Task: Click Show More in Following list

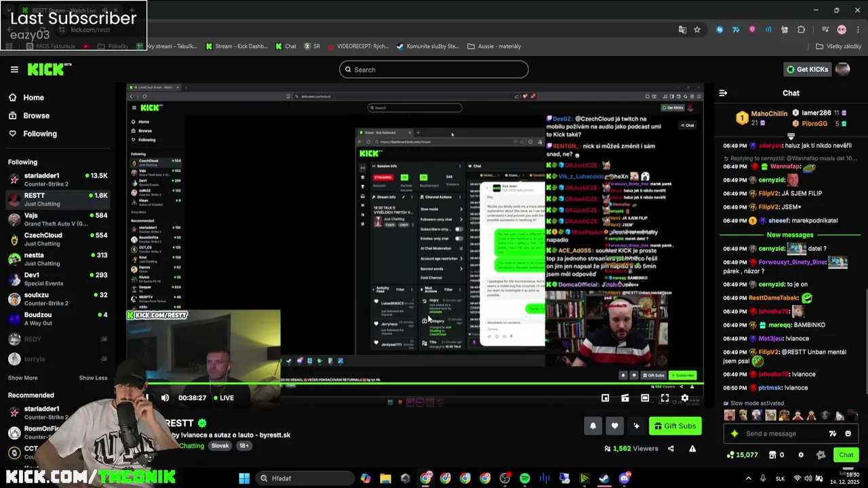Action: [23, 378]
